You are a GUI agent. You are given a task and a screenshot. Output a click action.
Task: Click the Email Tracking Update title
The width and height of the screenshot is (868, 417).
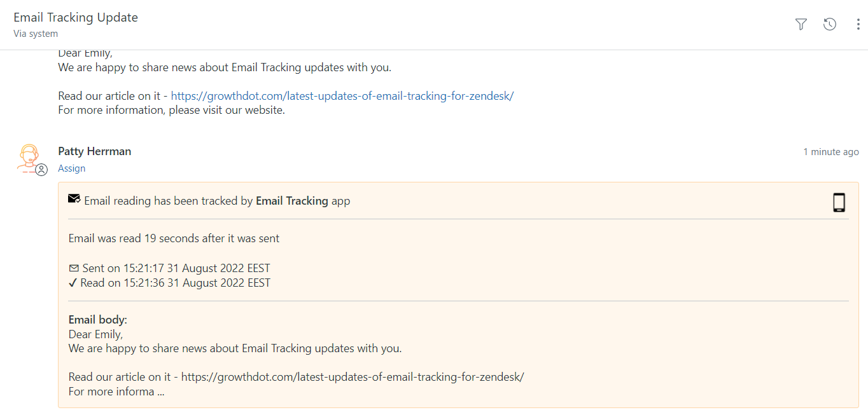click(x=76, y=17)
